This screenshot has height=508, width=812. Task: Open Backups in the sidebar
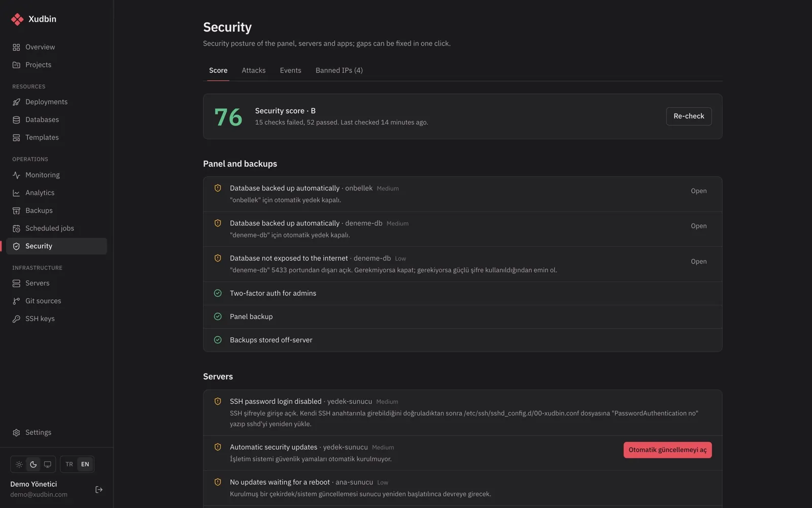(56, 211)
